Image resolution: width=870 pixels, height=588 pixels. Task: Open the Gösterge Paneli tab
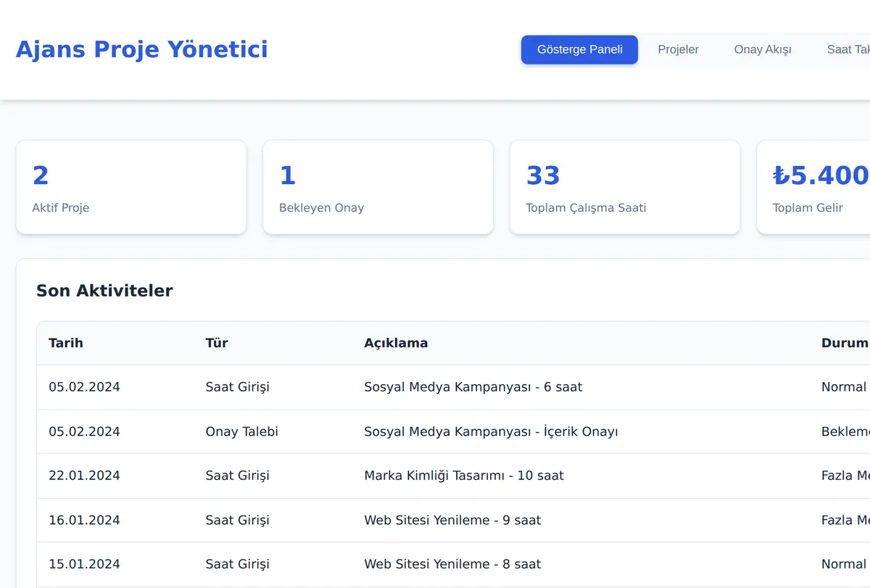tap(579, 49)
